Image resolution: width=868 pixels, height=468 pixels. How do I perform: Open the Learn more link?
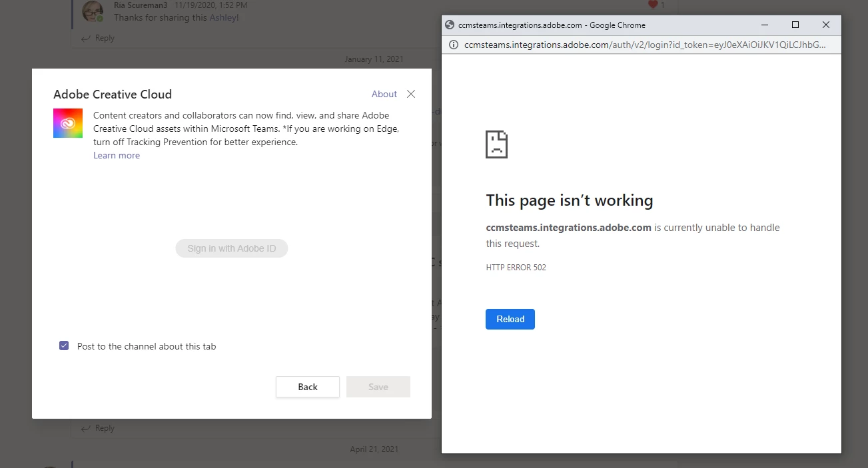(117, 155)
